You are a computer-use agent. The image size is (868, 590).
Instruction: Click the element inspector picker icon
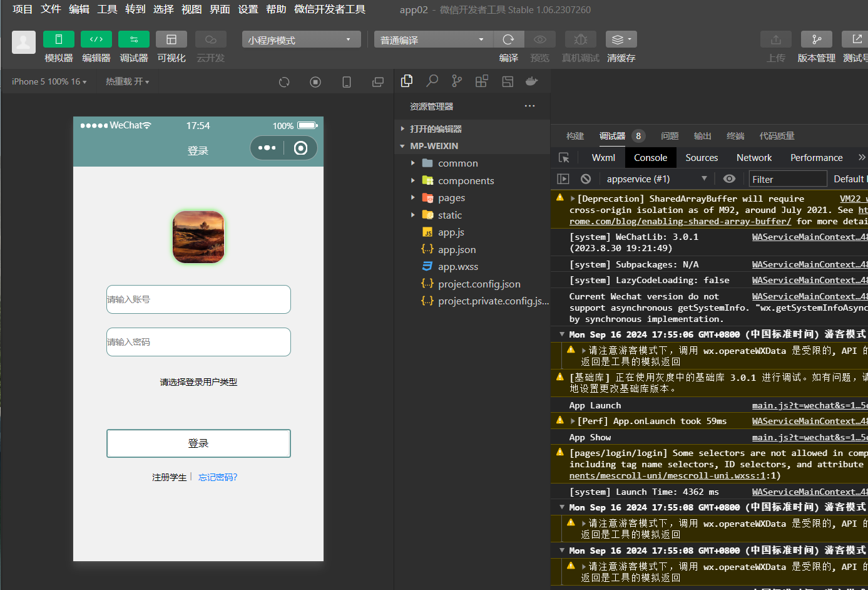tap(564, 158)
